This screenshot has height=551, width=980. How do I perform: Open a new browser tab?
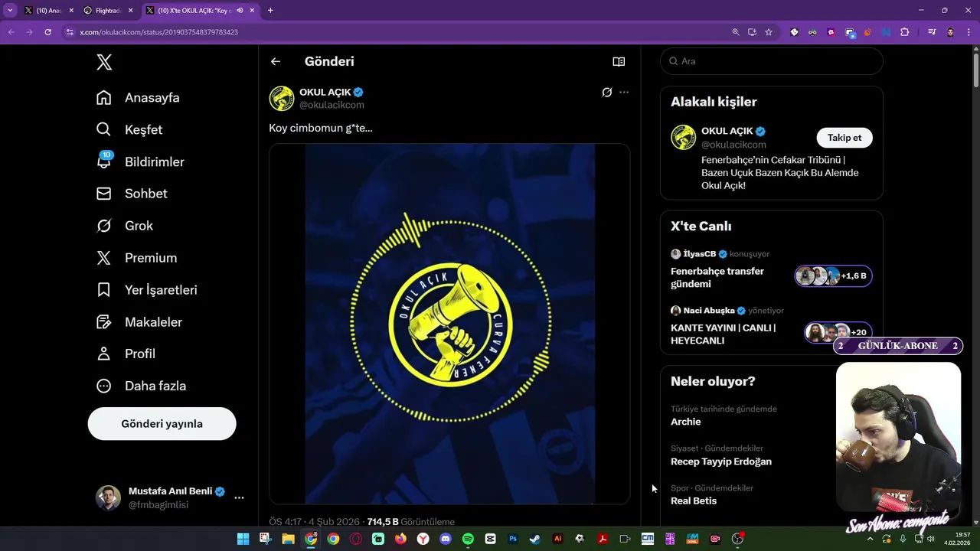click(x=270, y=11)
